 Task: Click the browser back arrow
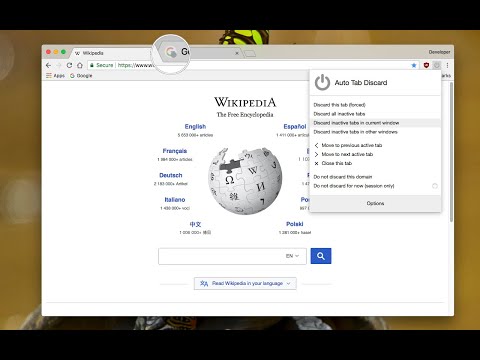click(49, 65)
